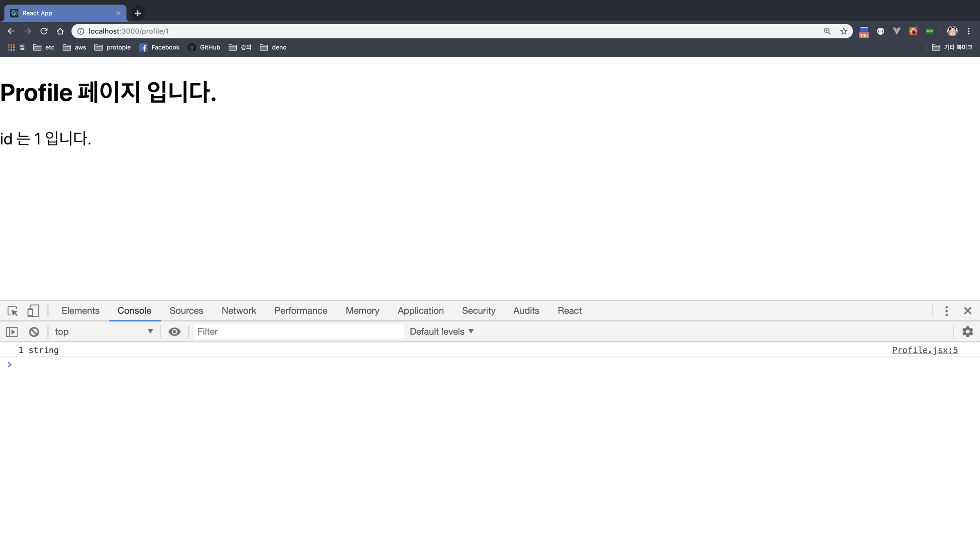Clear console with the ban icon
Image resolution: width=980 pixels, height=551 pixels.
pyautogui.click(x=34, y=332)
